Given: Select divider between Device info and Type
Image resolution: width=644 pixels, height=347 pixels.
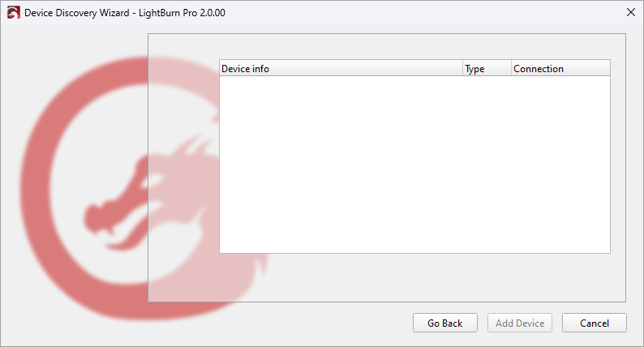Looking at the screenshot, I should click(463, 69).
